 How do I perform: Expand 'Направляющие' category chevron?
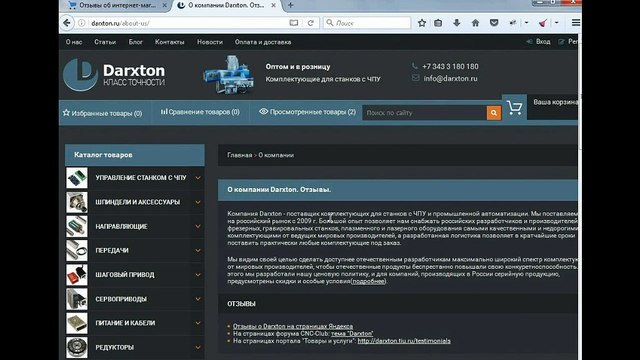(x=198, y=227)
